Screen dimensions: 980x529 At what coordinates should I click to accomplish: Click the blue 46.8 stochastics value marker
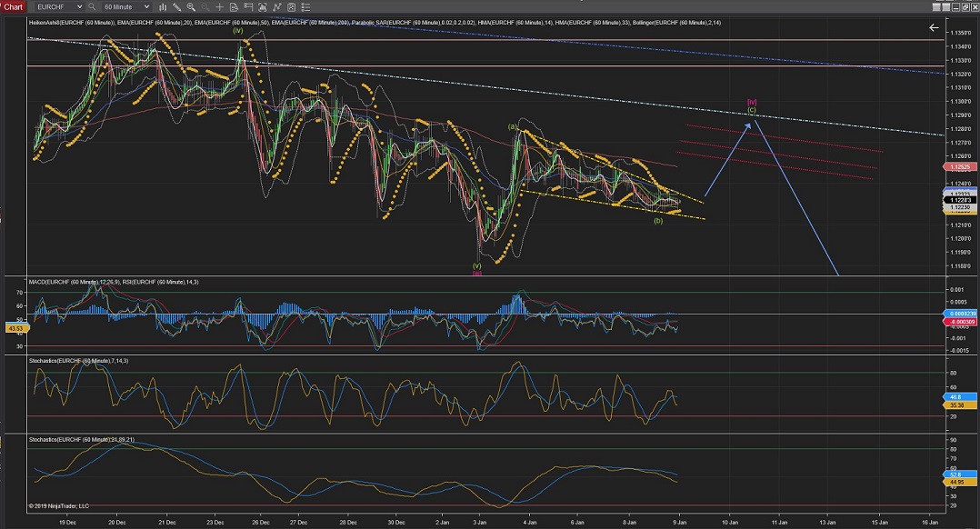(x=959, y=396)
